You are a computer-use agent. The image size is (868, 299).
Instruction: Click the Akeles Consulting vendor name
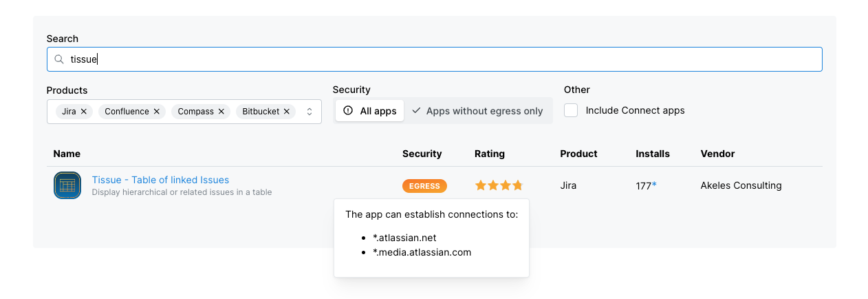coord(741,185)
